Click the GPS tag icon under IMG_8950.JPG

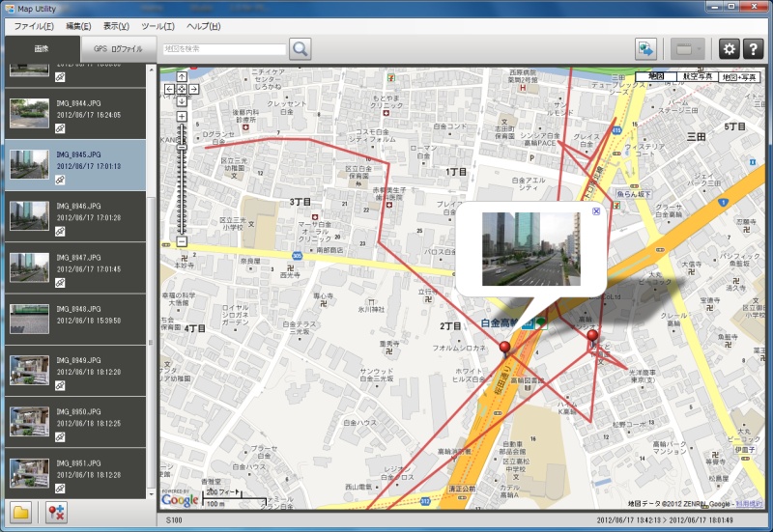(60, 437)
